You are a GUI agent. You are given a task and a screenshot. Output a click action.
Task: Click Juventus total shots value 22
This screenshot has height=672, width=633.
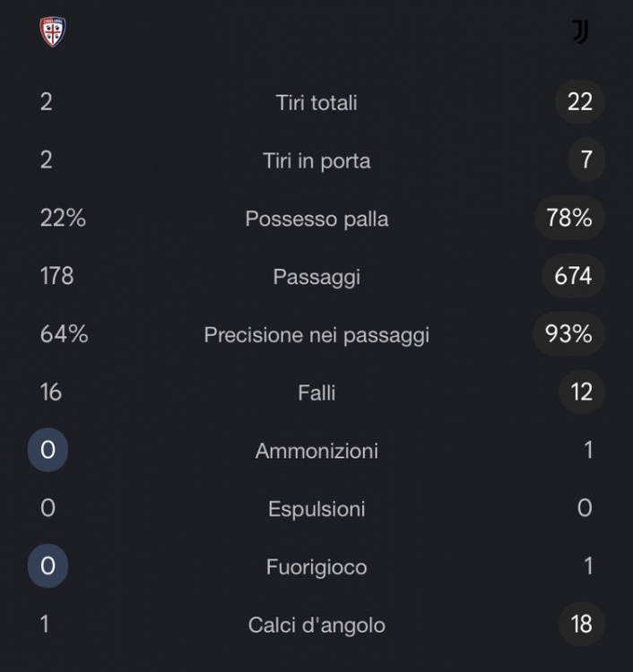(x=580, y=101)
